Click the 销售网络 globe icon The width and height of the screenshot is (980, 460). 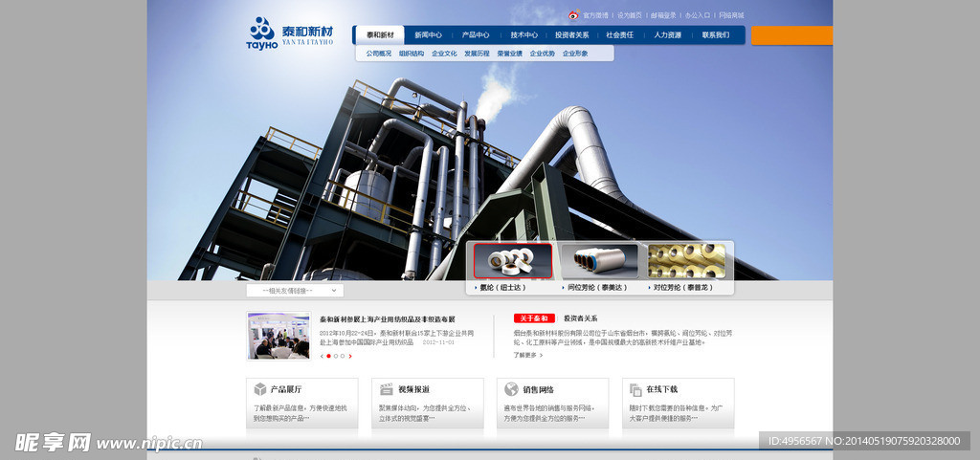click(x=511, y=389)
